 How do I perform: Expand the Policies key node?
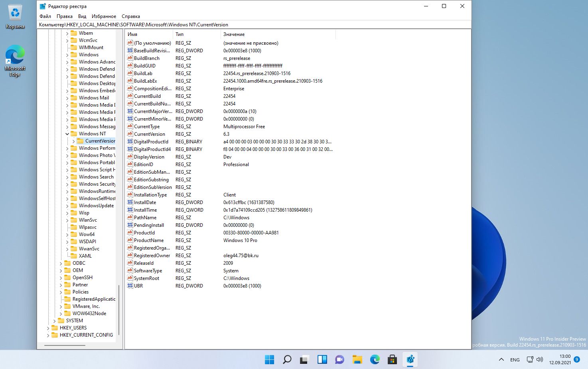point(61,292)
